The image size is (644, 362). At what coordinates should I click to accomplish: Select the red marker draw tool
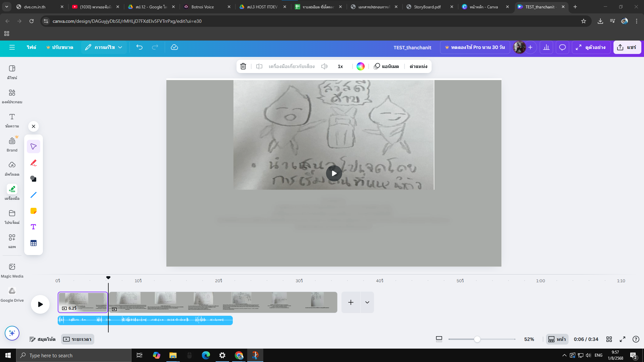(x=34, y=163)
